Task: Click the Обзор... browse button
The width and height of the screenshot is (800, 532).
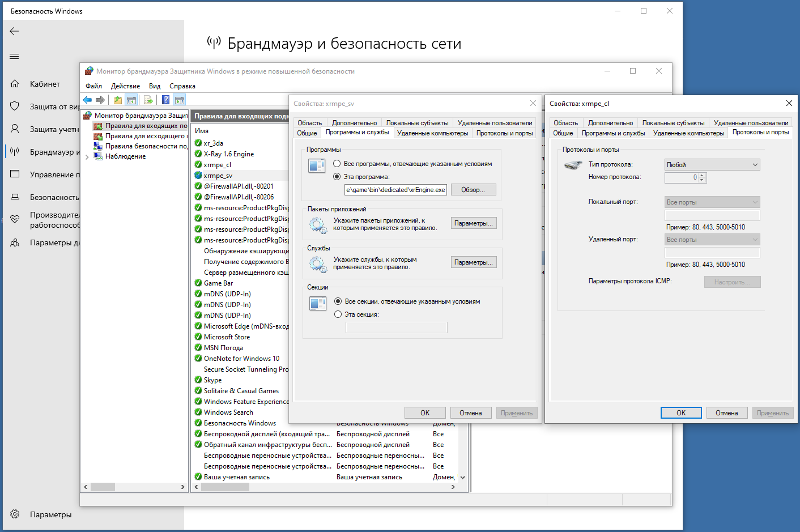Action: [x=473, y=190]
